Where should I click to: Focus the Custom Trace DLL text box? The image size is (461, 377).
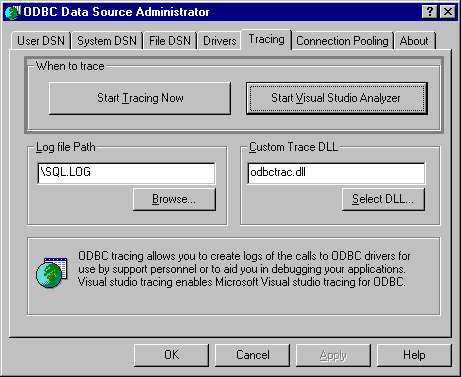coord(336,173)
